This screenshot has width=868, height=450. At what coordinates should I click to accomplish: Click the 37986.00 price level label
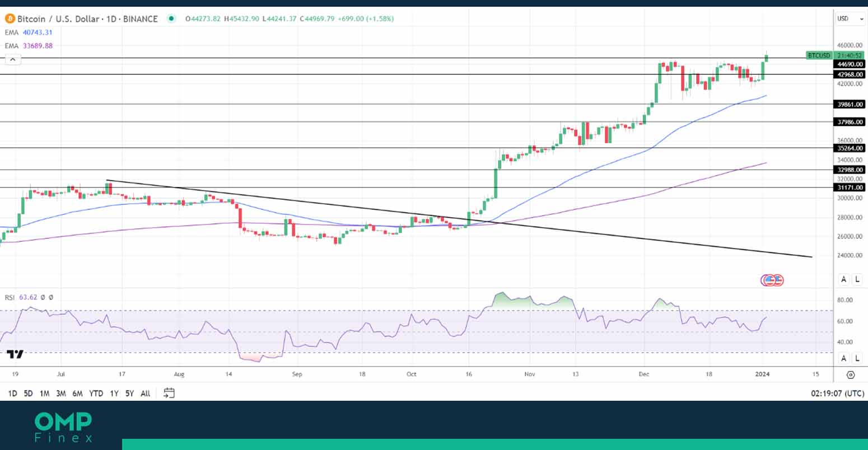click(850, 121)
